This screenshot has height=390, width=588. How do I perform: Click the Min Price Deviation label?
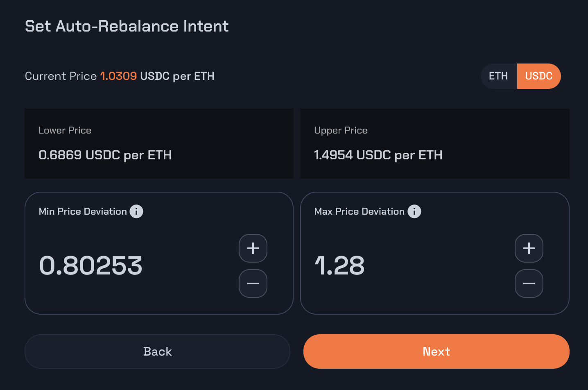[83, 211]
